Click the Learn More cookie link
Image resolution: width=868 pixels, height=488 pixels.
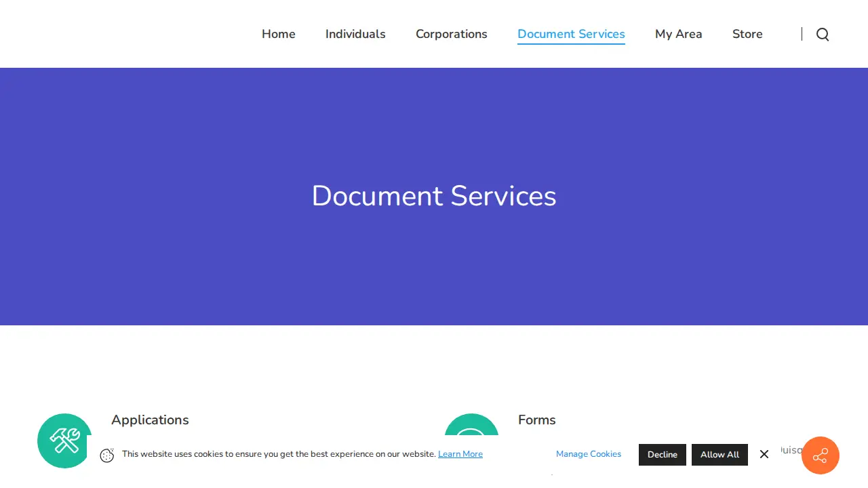pos(460,454)
